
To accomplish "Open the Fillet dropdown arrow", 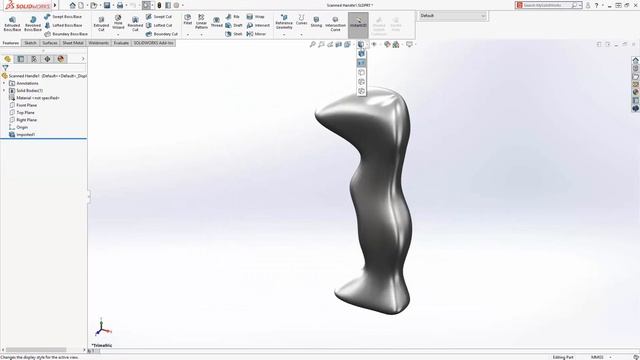I will pos(187,35).
